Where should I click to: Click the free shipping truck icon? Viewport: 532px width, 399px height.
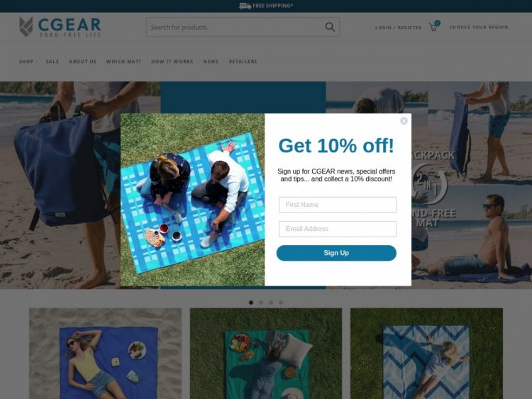(245, 6)
